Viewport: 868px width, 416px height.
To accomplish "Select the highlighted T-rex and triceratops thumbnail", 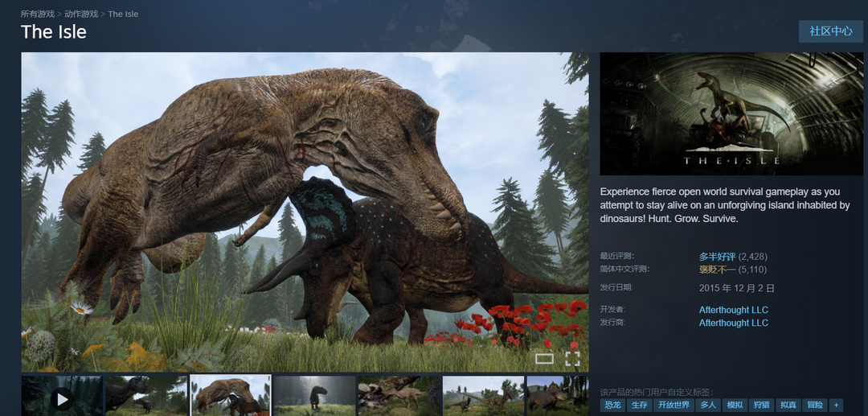I will pos(231,396).
